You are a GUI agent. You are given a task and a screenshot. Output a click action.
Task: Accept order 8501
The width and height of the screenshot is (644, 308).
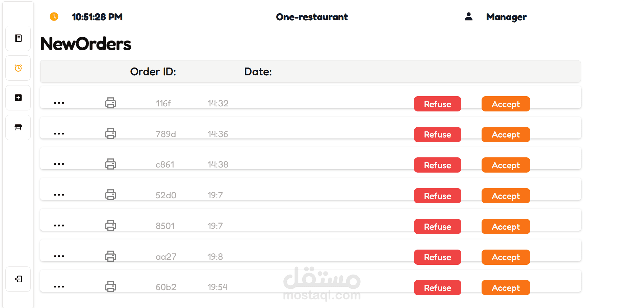[x=505, y=227]
